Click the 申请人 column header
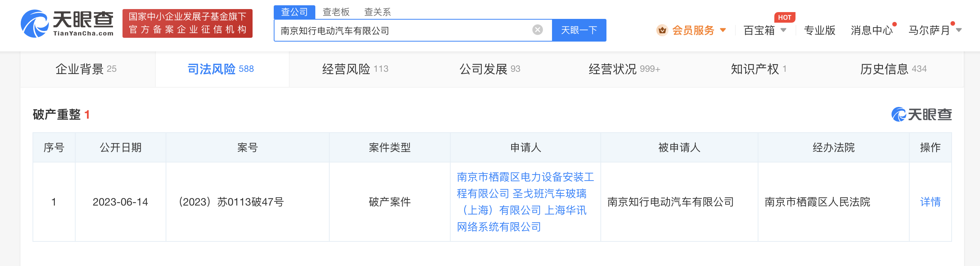 [x=526, y=147]
